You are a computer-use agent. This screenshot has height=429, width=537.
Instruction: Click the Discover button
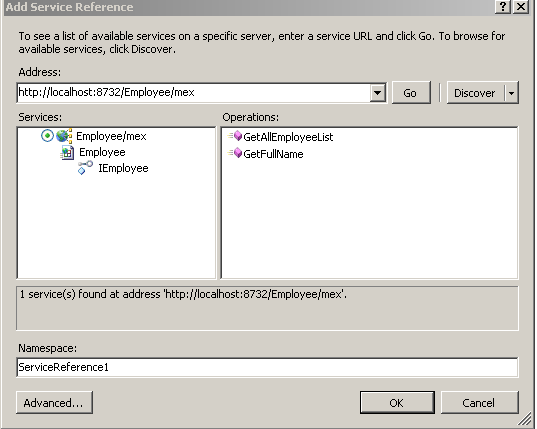[475, 93]
